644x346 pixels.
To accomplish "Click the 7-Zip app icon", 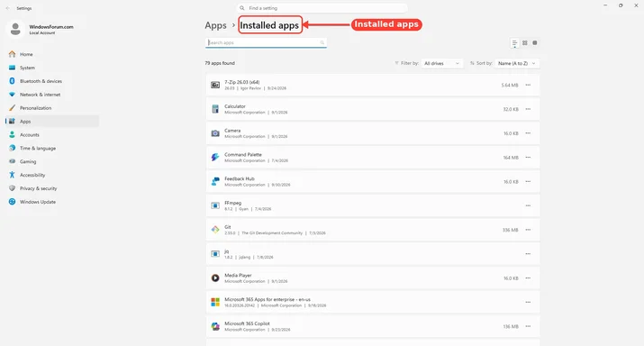I will 215,85.
